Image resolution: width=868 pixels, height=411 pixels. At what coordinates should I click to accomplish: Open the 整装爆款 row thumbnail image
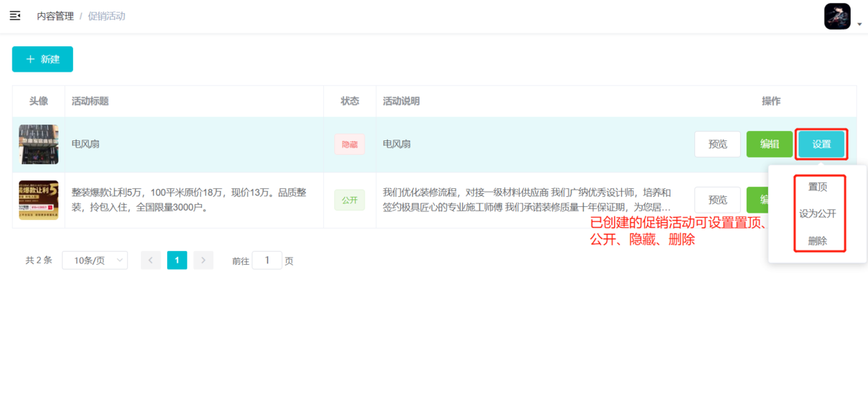point(38,200)
